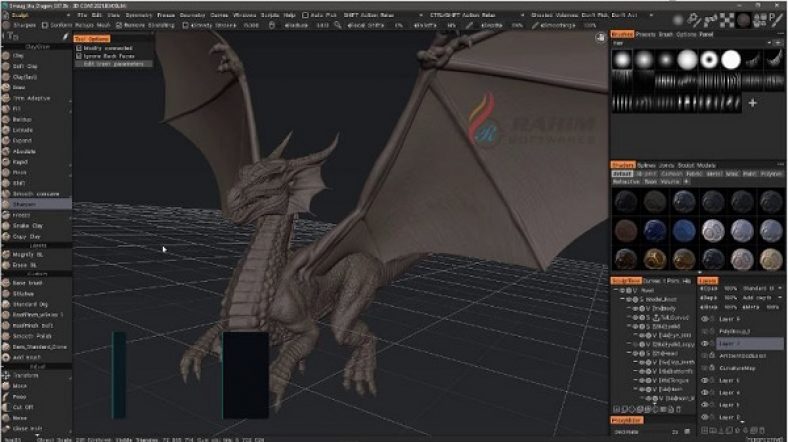Activate the Transform tool
Screen dimensions: 788x442
point(28,376)
